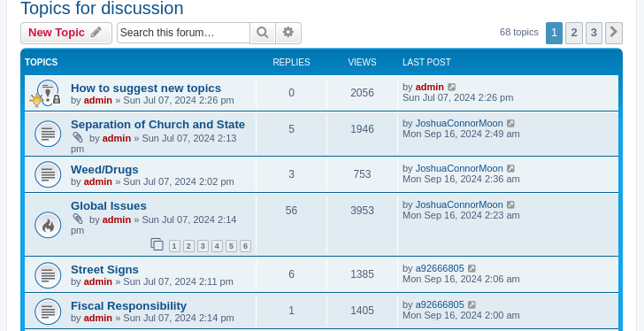Click Weed/Drugs topic status icon
Image resolution: width=644 pixels, height=331 pixels.
(48, 174)
